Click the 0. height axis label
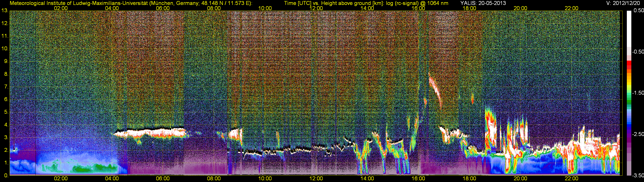 (x=6, y=176)
